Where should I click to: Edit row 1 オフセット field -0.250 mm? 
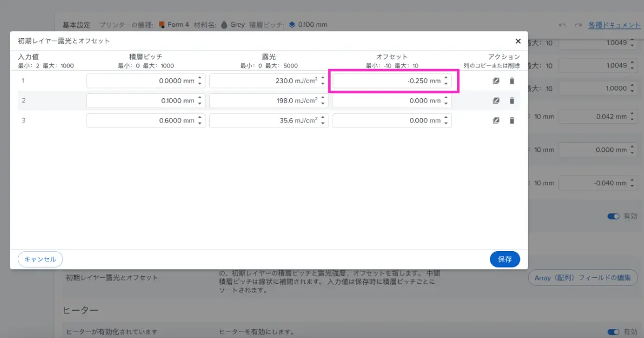click(x=392, y=81)
